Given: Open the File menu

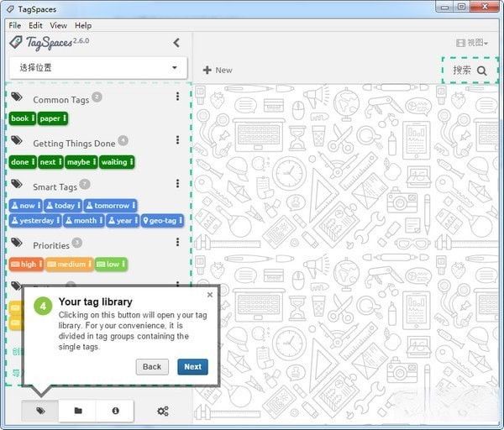Looking at the screenshot, I should [15, 26].
